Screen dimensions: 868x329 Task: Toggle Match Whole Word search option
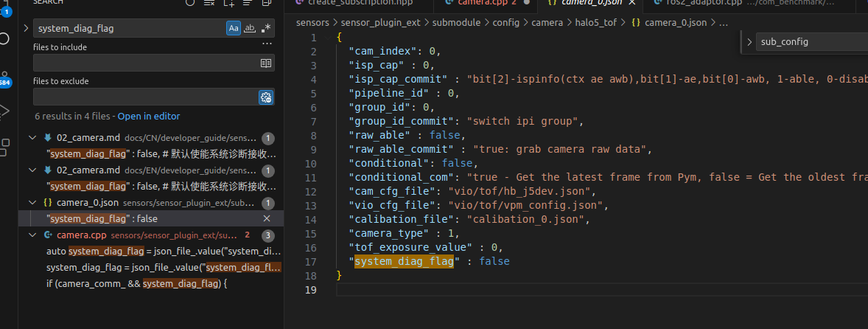click(x=250, y=28)
